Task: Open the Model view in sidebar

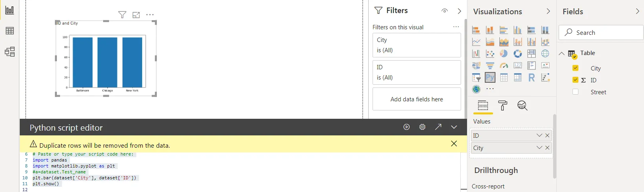Action: point(9,52)
